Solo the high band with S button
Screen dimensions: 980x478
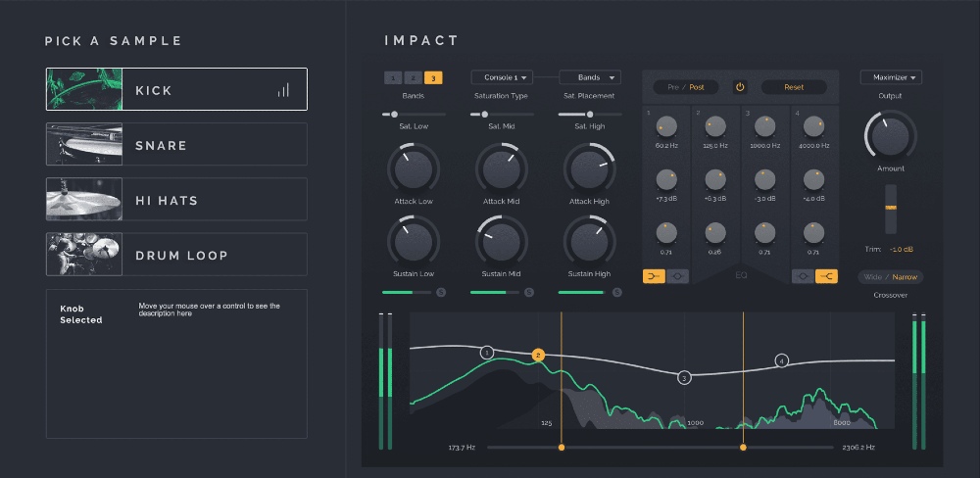[617, 292]
